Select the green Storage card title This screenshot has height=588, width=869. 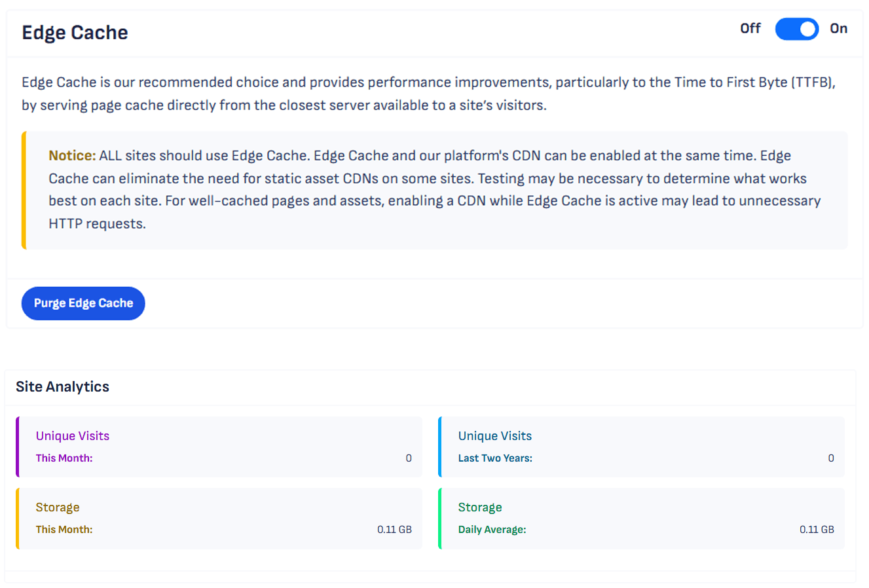click(x=480, y=507)
